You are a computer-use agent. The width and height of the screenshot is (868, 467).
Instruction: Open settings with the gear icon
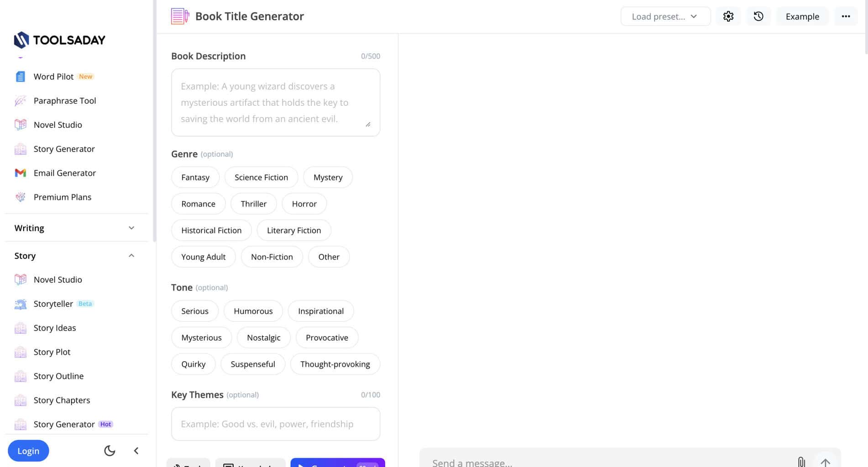click(728, 16)
